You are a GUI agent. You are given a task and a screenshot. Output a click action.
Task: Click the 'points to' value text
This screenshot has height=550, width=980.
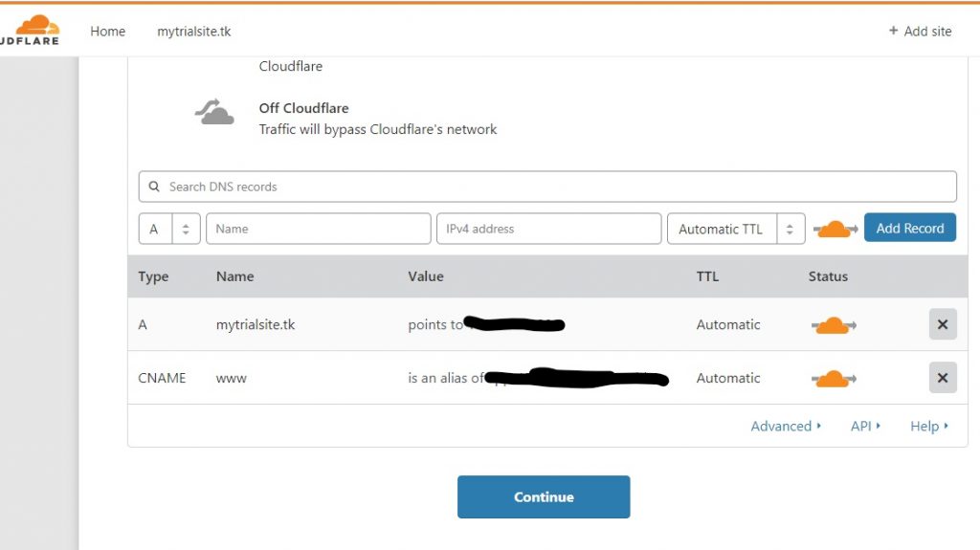pos(435,324)
